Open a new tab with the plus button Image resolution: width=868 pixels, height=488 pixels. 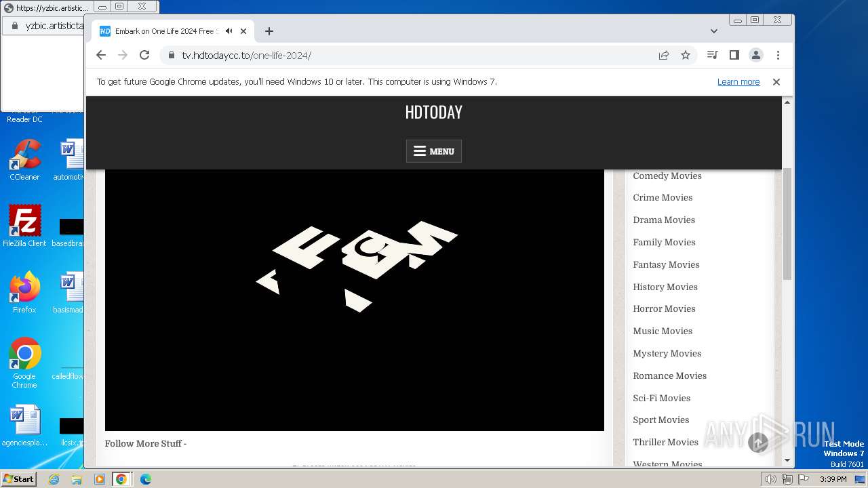click(269, 31)
